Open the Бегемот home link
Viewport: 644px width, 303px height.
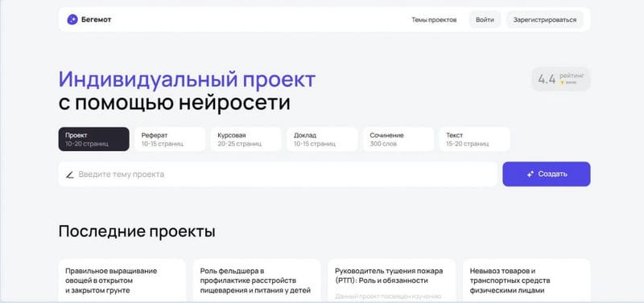coord(89,19)
